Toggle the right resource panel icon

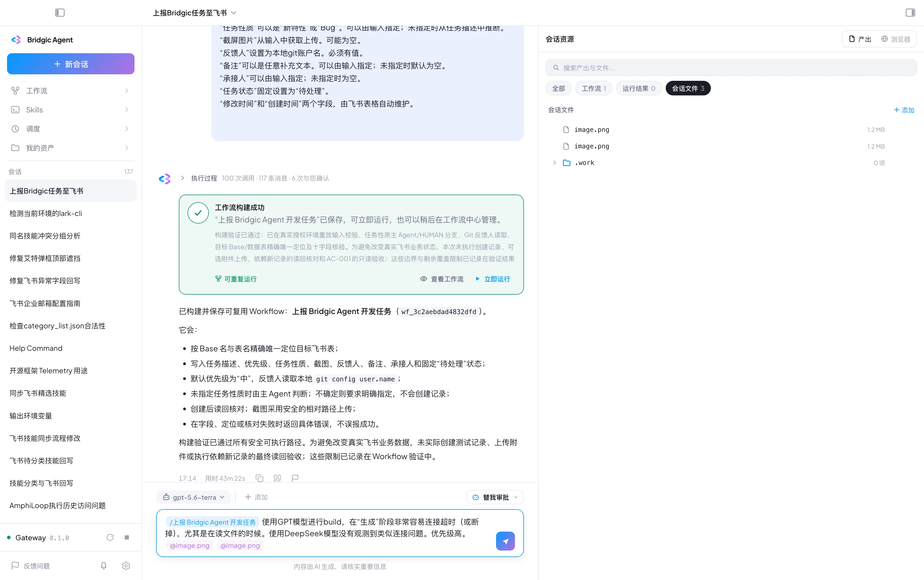click(x=910, y=13)
